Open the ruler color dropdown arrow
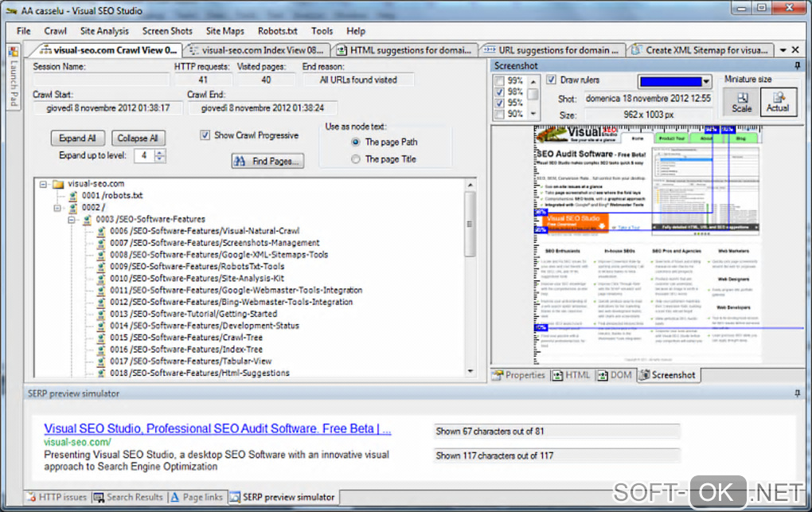Image resolution: width=812 pixels, height=512 pixels. pos(706,81)
